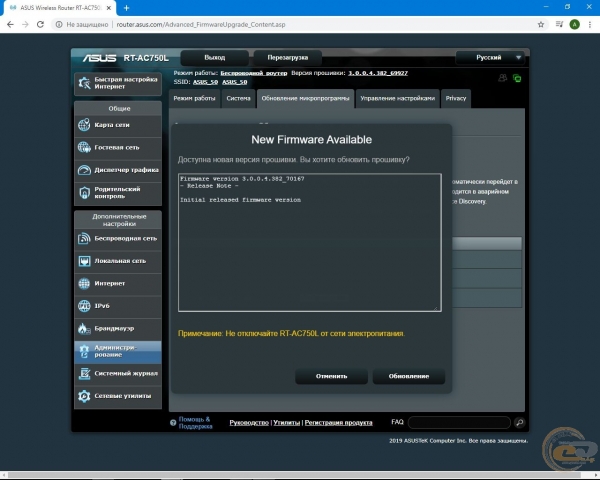The image size is (600, 480).
Task: Click inside the firmware release notes textbox
Action: pyautogui.click(x=310, y=243)
